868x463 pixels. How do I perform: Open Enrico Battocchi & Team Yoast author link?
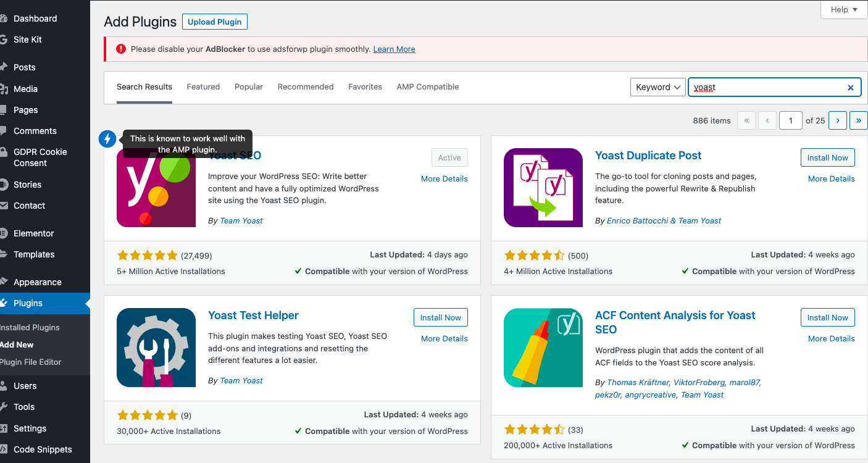[664, 221]
